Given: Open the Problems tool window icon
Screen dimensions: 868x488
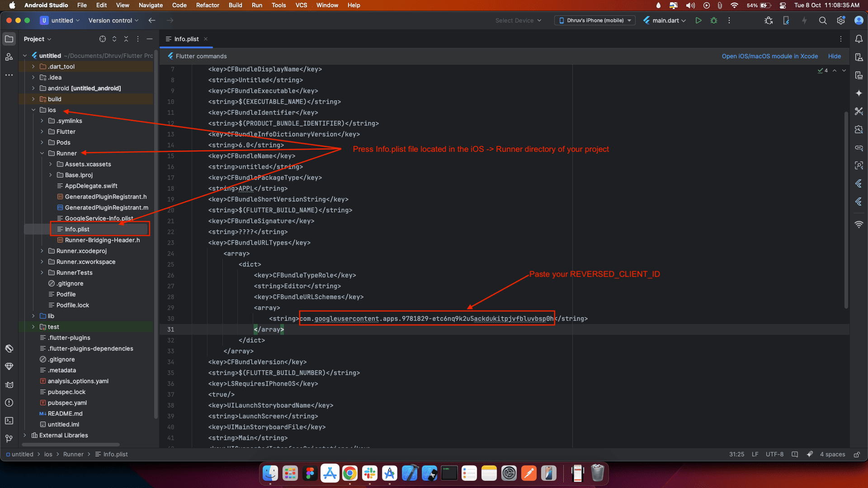Looking at the screenshot, I should [9, 403].
